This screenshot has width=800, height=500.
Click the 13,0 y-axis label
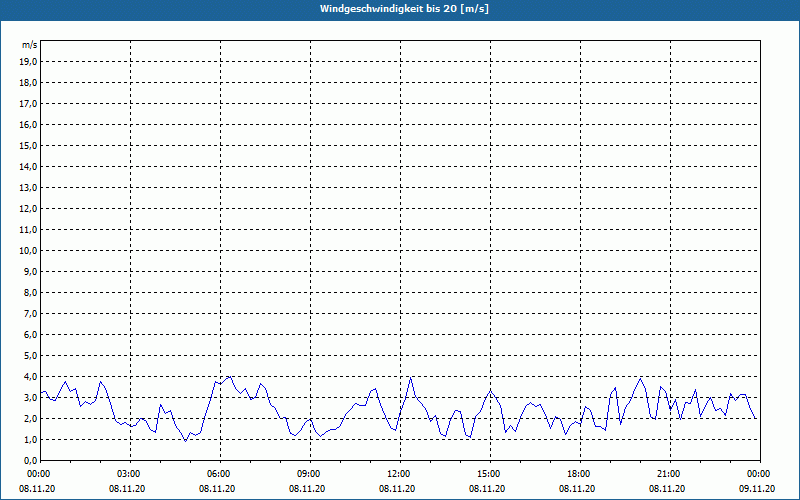point(29,187)
